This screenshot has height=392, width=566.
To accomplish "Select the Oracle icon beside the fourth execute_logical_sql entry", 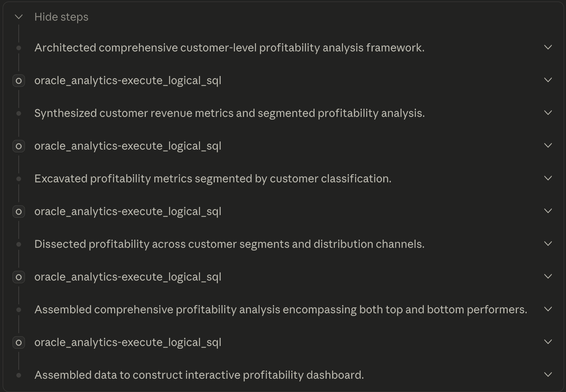I will coord(18,277).
